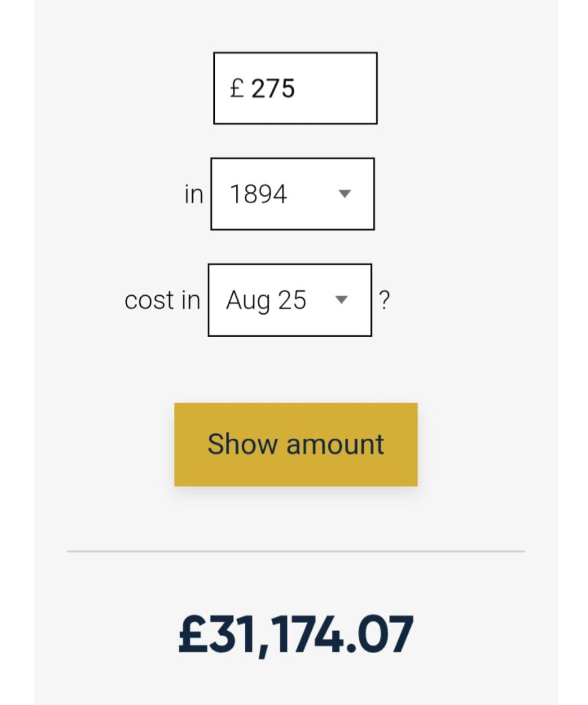Click the Aug 25 text in the selector

(x=266, y=300)
